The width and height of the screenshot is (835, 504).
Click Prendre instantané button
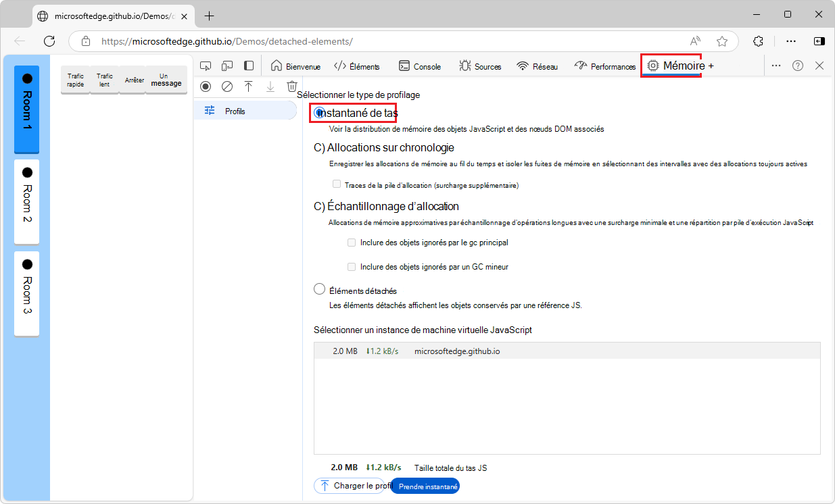point(425,486)
